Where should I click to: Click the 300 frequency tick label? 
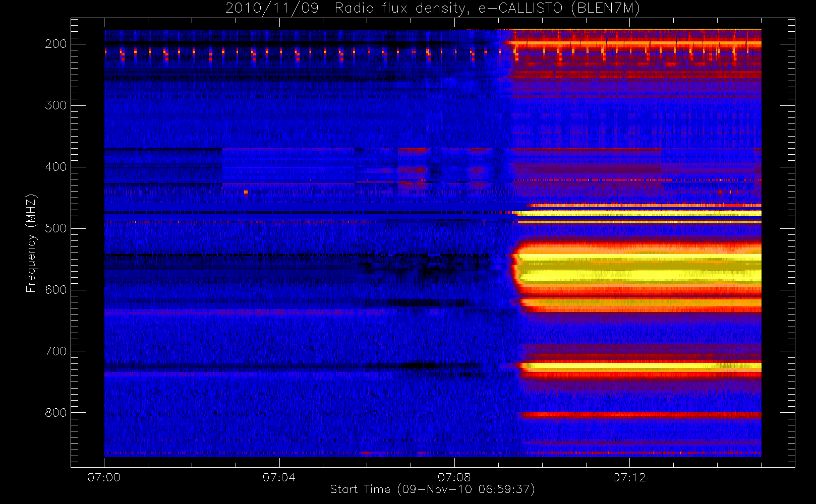click(55, 105)
